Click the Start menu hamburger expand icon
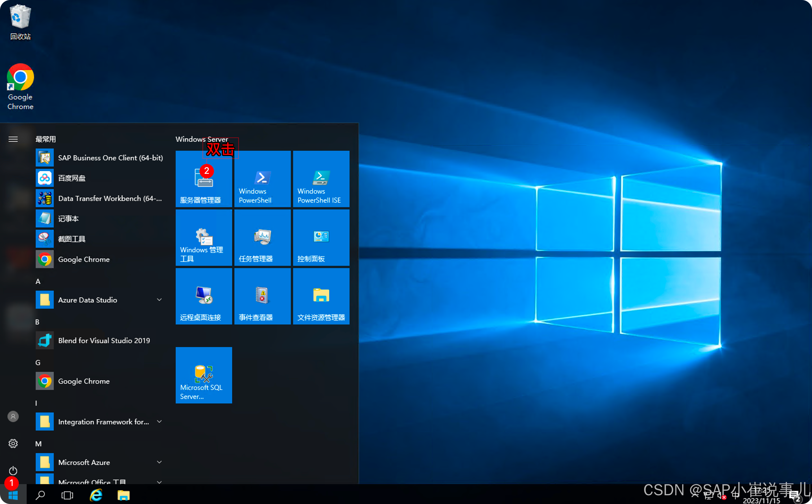This screenshot has width=812, height=504. pos(13,139)
